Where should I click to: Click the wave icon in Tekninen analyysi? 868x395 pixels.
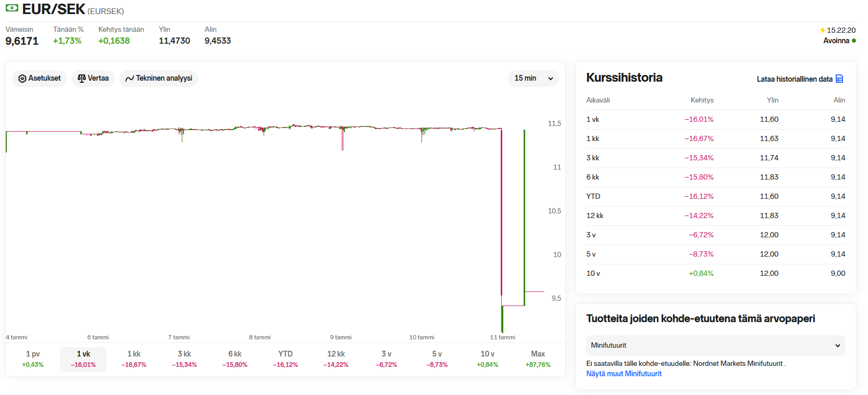click(x=130, y=79)
